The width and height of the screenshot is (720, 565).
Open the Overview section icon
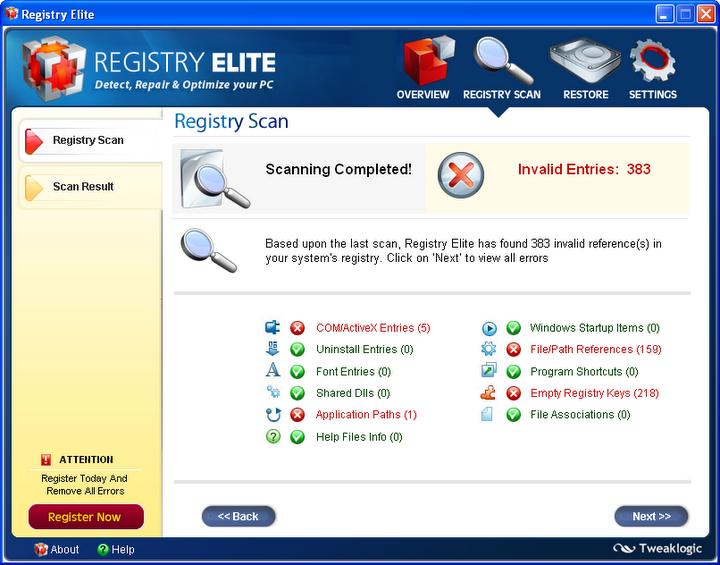click(428, 61)
